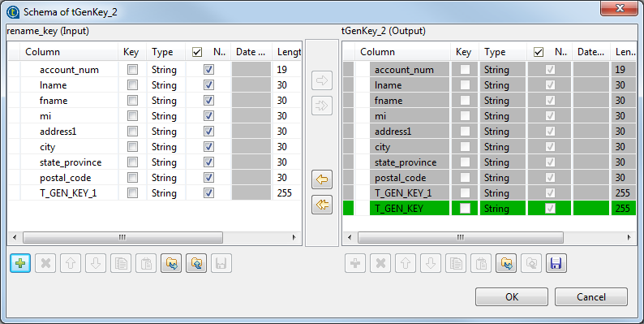This screenshot has height=324, width=644.
Task: Click the paste icon in output toolbar
Action: [481, 263]
